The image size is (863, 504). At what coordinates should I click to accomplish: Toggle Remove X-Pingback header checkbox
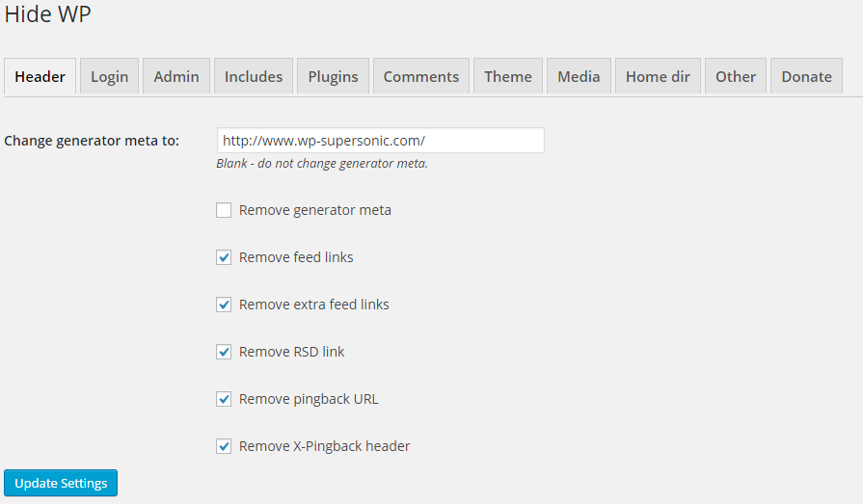pos(224,446)
